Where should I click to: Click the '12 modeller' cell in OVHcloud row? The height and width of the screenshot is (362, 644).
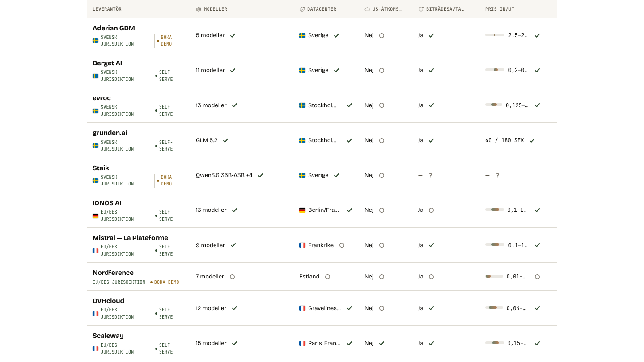pyautogui.click(x=211, y=308)
